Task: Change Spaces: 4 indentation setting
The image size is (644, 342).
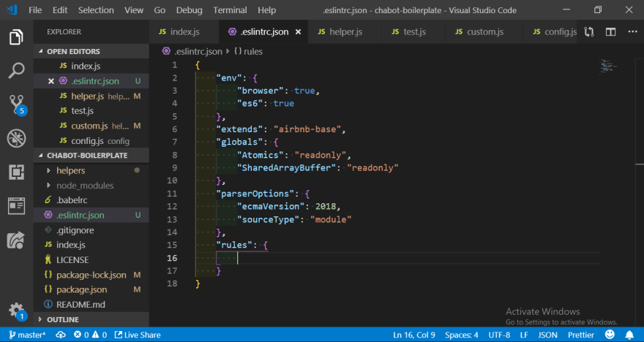Action: (x=462, y=335)
